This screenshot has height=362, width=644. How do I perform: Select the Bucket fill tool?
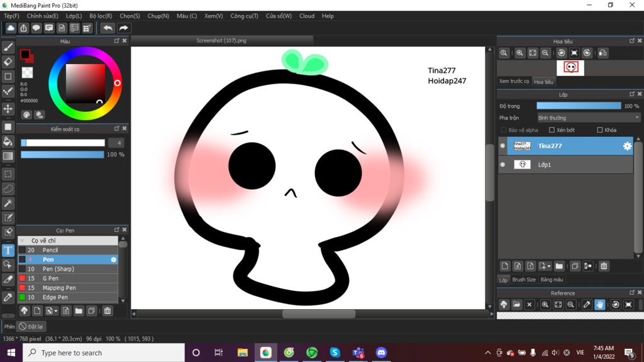coord(8,141)
